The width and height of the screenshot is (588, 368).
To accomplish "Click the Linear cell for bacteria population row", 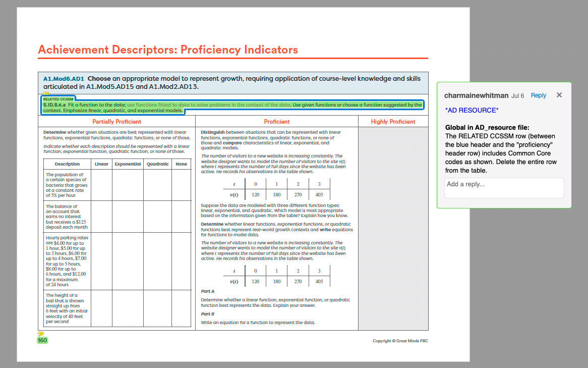I will (101, 185).
